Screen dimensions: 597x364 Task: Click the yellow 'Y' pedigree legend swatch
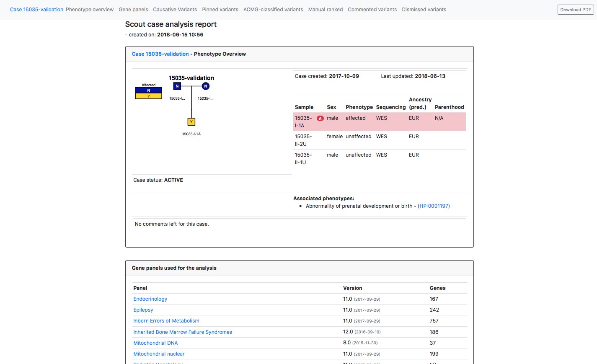(149, 96)
